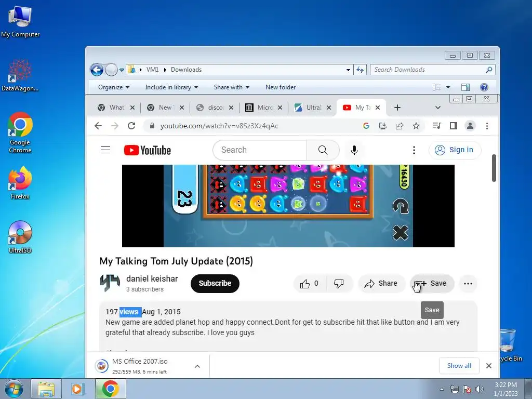Select Downloads in Explorer breadcrumb

[x=186, y=70]
